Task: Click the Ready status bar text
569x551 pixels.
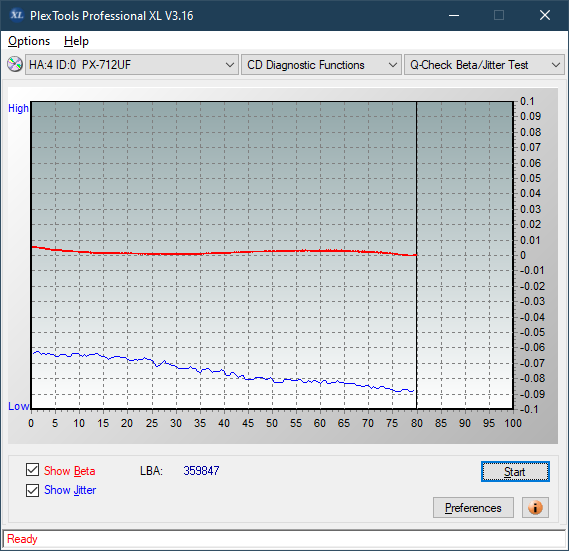Action: (x=22, y=539)
